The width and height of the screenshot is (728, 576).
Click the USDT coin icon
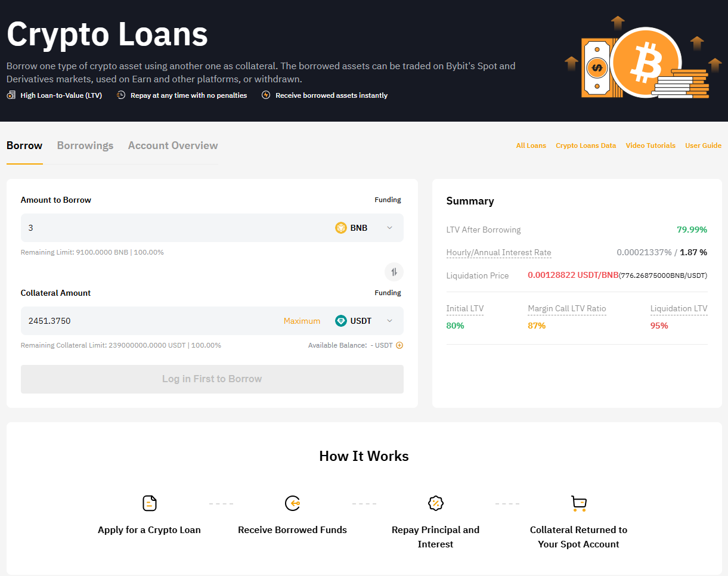point(341,321)
